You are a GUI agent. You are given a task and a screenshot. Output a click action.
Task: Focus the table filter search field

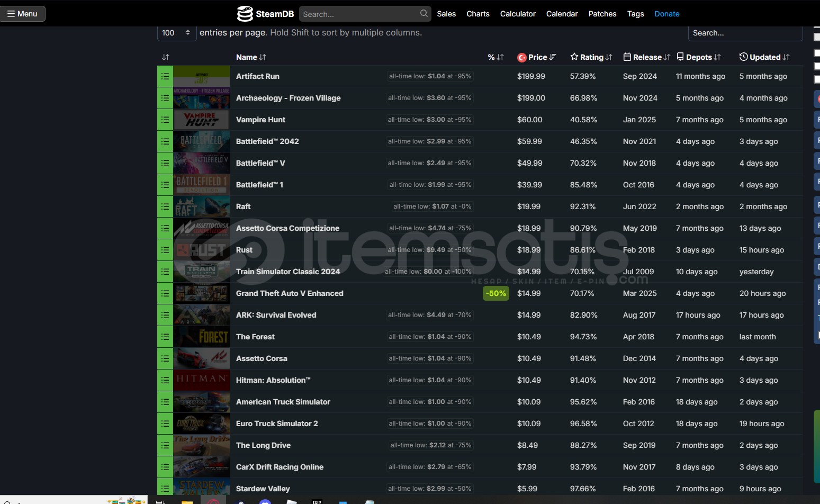pos(745,33)
